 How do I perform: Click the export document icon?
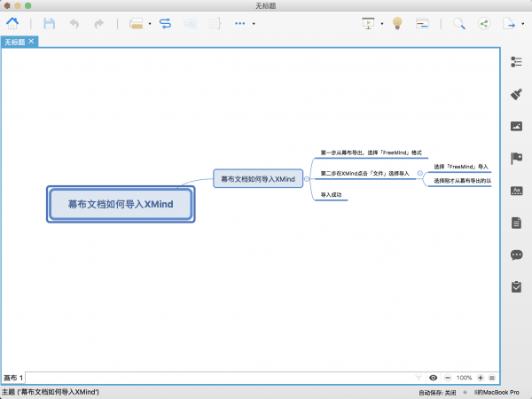pyautogui.click(x=509, y=23)
